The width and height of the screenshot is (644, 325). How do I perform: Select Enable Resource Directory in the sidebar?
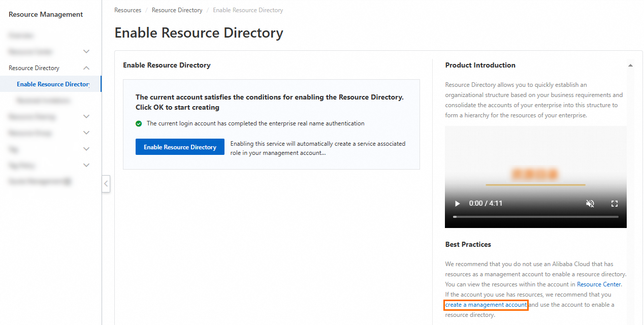[53, 84]
